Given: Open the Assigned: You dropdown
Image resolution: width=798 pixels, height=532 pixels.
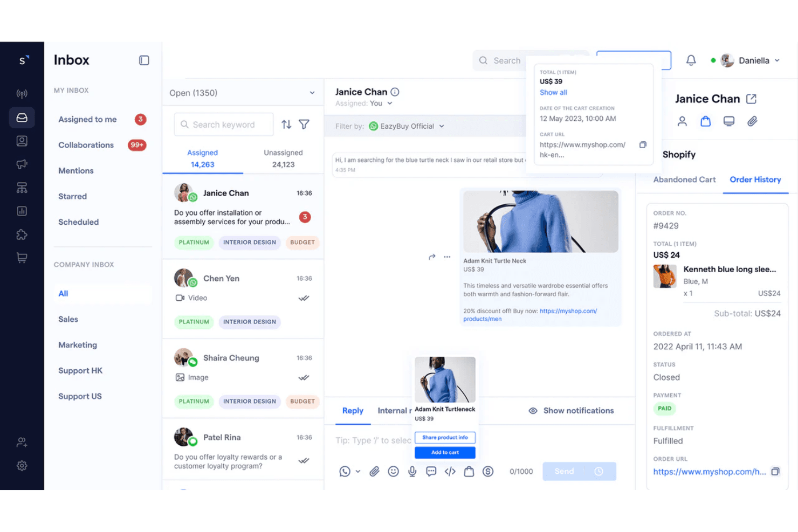Looking at the screenshot, I should coord(364,103).
